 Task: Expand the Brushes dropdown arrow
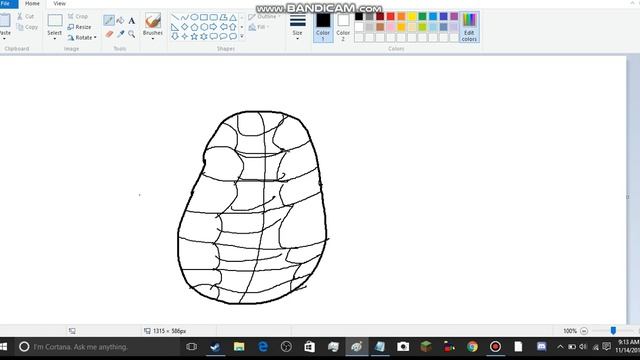153,39
